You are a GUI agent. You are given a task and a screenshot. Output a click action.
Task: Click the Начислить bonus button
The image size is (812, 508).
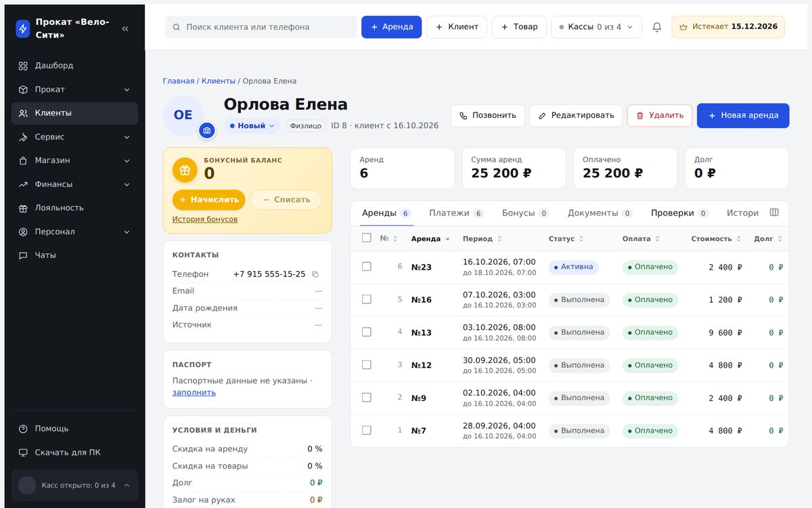point(209,200)
